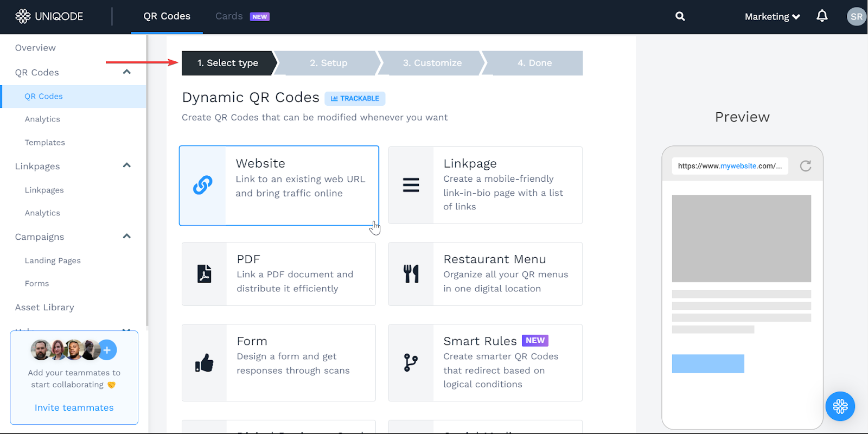Image resolution: width=868 pixels, height=434 pixels.
Task: Open the Marketing workspace dropdown
Action: (772, 16)
